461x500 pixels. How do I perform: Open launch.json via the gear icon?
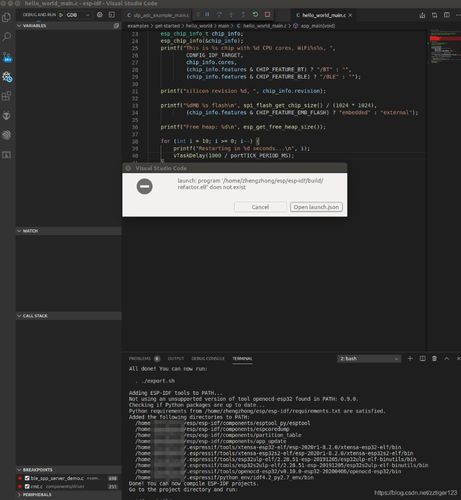99,15
